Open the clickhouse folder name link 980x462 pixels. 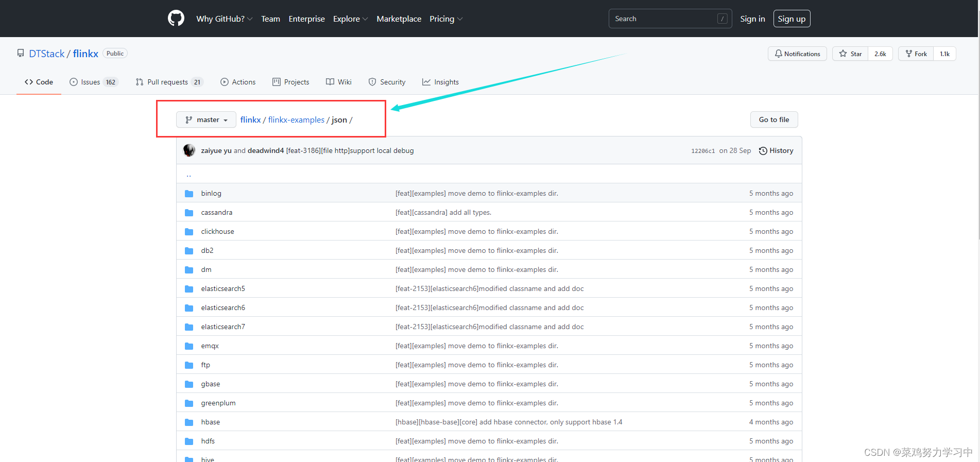(x=217, y=231)
